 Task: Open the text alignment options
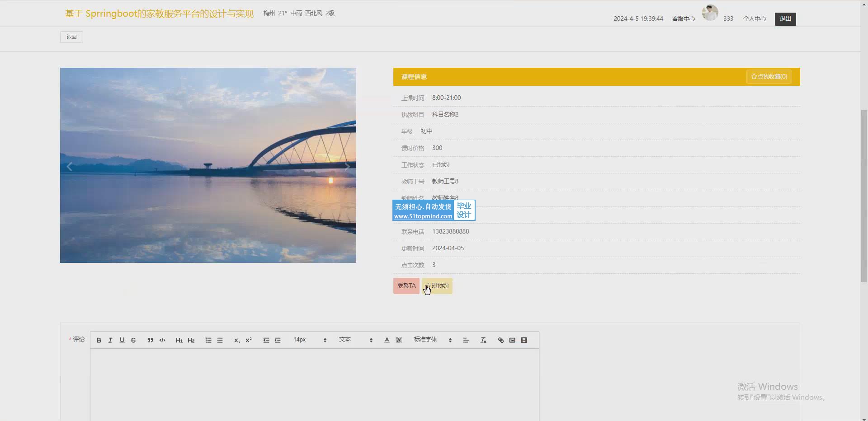coord(466,340)
